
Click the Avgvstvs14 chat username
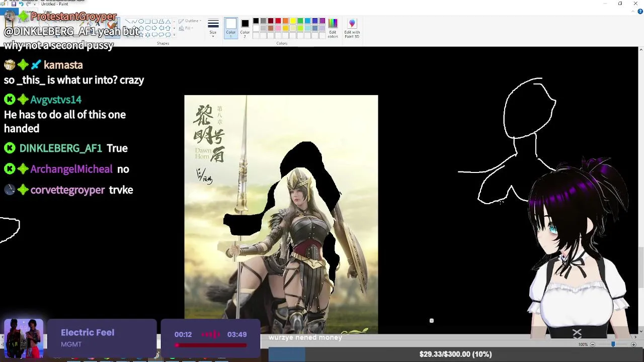pyautogui.click(x=56, y=100)
